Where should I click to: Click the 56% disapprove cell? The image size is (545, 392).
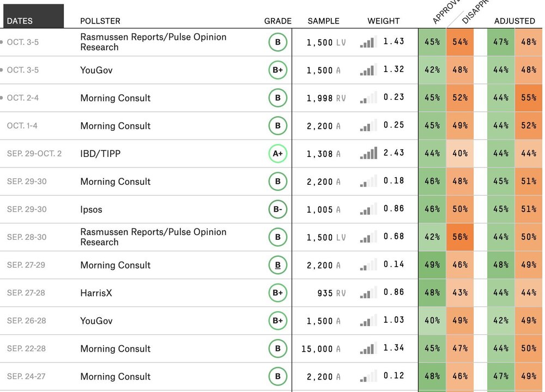pyautogui.click(x=459, y=237)
